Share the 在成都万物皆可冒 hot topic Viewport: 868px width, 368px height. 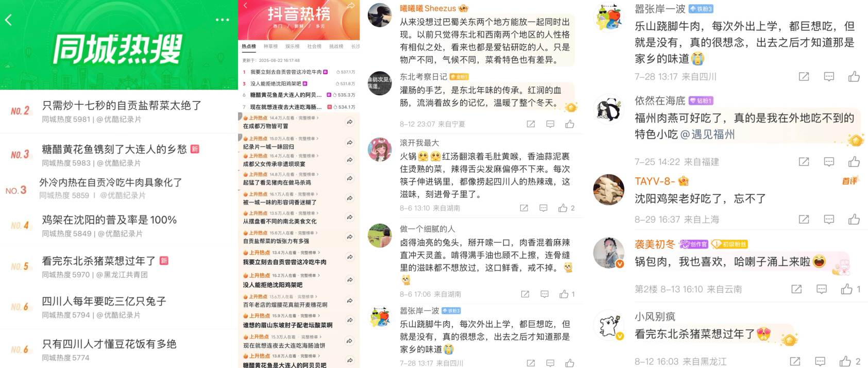pyautogui.click(x=350, y=122)
